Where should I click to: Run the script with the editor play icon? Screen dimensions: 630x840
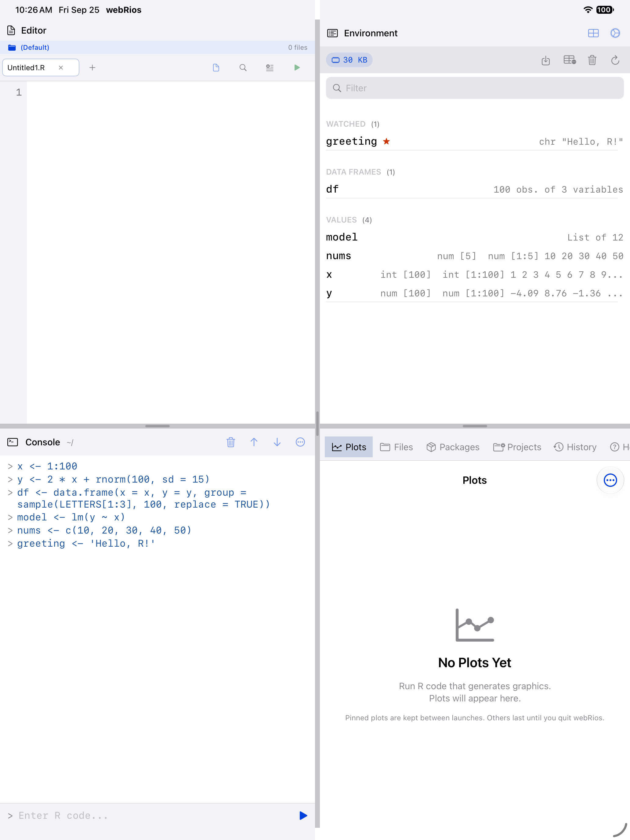coord(297,67)
